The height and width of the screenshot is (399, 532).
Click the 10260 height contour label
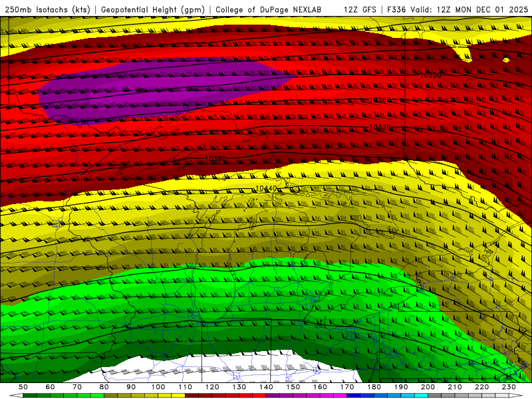(x=380, y=100)
